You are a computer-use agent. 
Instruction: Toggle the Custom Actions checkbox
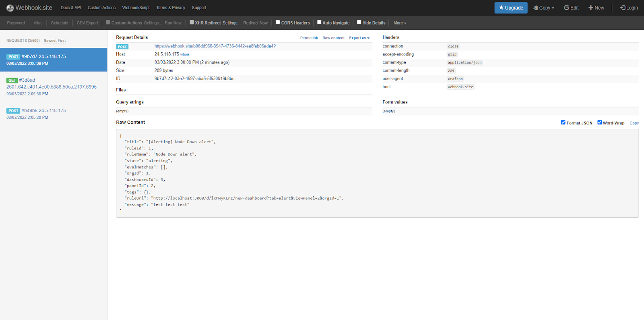click(x=108, y=22)
